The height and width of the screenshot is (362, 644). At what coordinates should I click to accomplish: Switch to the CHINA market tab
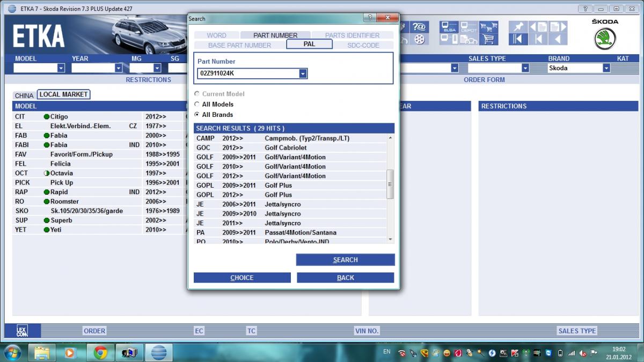click(24, 95)
